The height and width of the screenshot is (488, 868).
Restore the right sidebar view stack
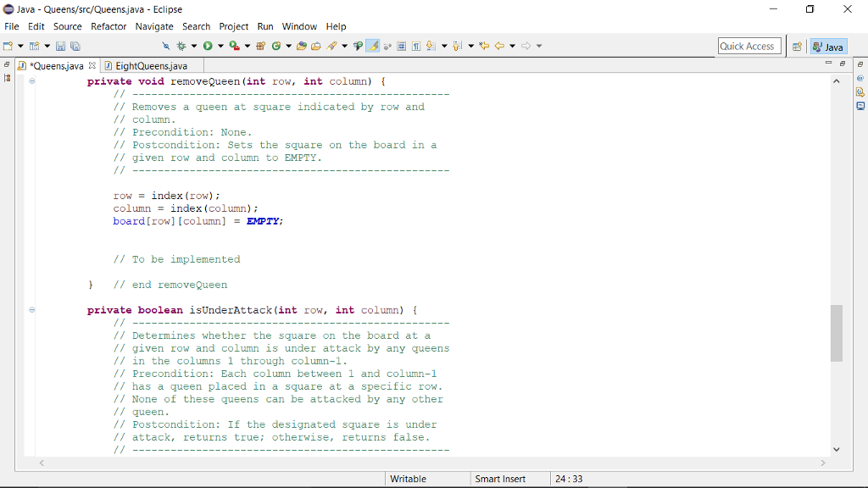tap(860, 64)
